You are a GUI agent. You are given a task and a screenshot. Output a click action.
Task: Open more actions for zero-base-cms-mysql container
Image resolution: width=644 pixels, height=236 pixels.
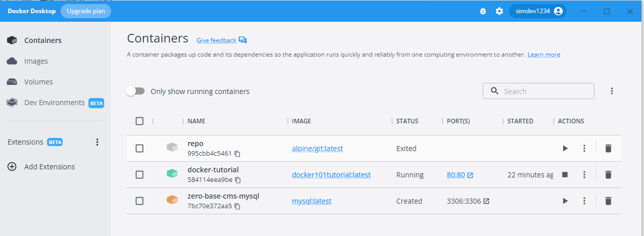pos(584,201)
